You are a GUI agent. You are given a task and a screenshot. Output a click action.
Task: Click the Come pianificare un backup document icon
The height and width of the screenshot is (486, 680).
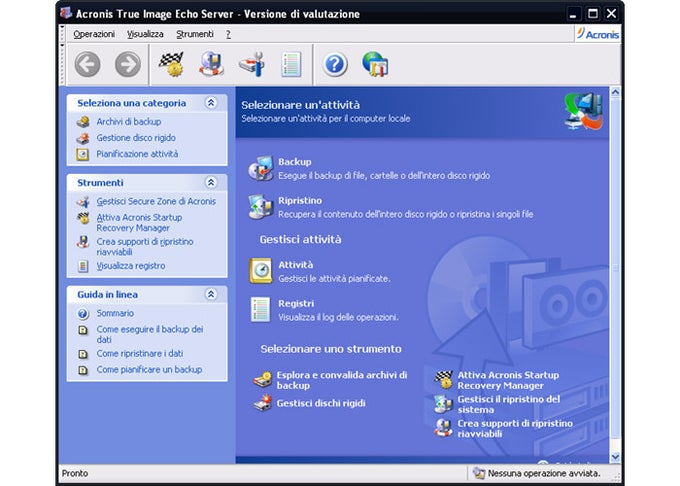(x=82, y=370)
